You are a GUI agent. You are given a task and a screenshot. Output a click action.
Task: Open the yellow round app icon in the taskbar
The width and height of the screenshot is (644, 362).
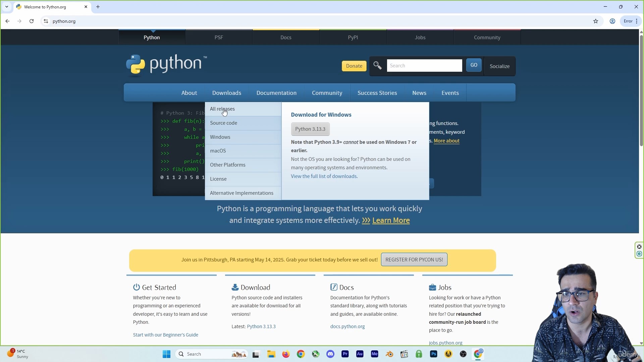[448, 354]
